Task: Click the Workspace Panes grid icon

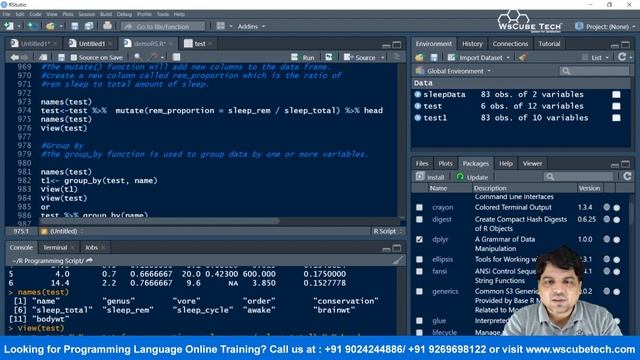Action: [221, 26]
